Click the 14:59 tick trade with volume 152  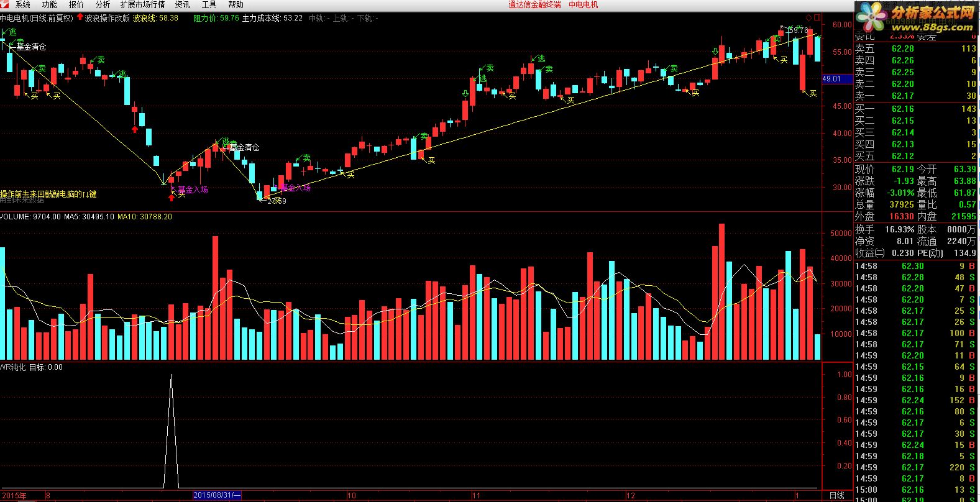coord(916,400)
